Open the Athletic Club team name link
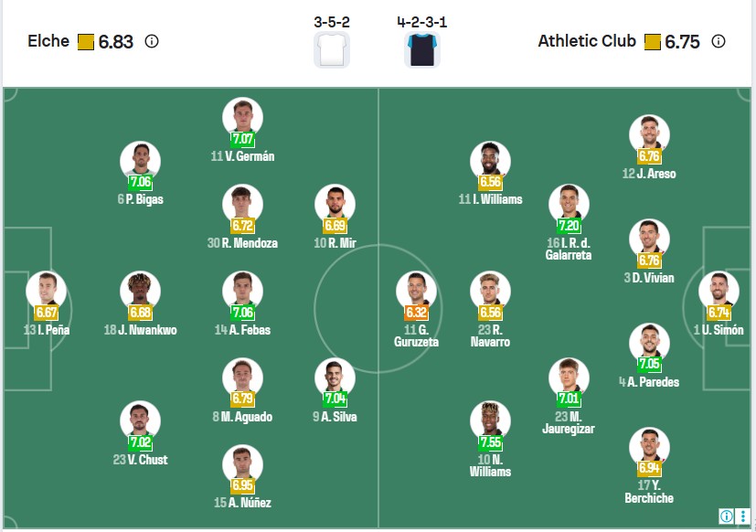This screenshot has height=532, width=756. (x=588, y=41)
